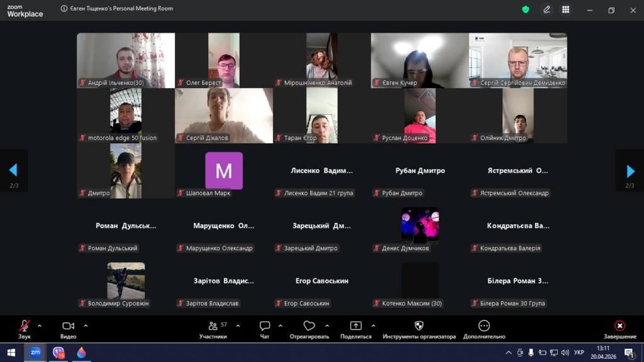Open the Участники participants panel

tap(213, 327)
